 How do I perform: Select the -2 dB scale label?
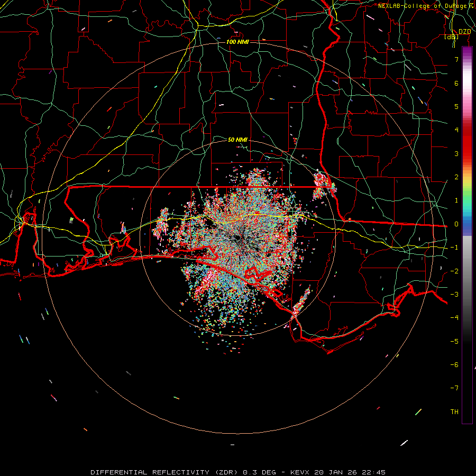(454, 271)
